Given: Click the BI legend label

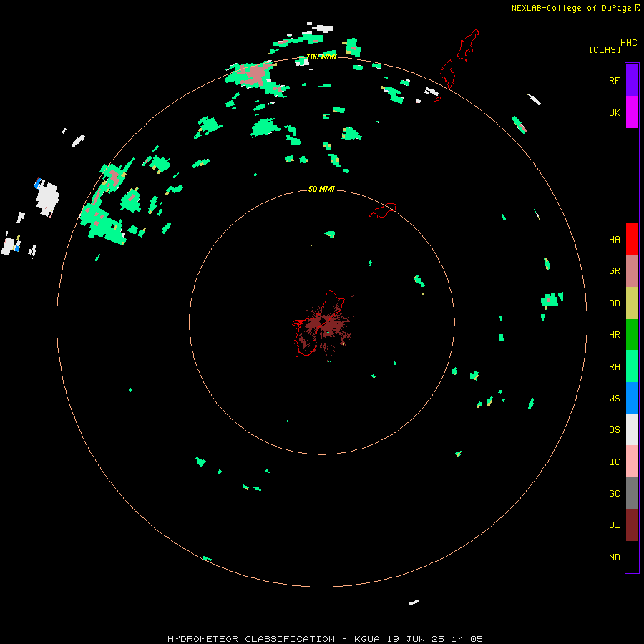Looking at the screenshot, I should 614,525.
